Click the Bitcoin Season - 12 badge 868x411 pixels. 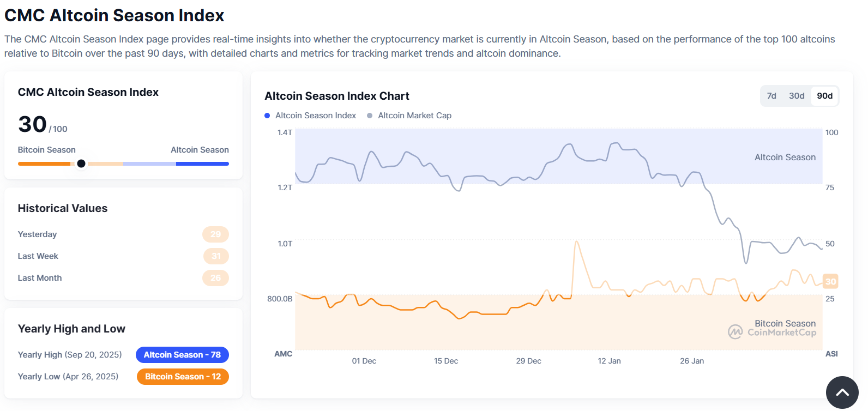pyautogui.click(x=183, y=377)
